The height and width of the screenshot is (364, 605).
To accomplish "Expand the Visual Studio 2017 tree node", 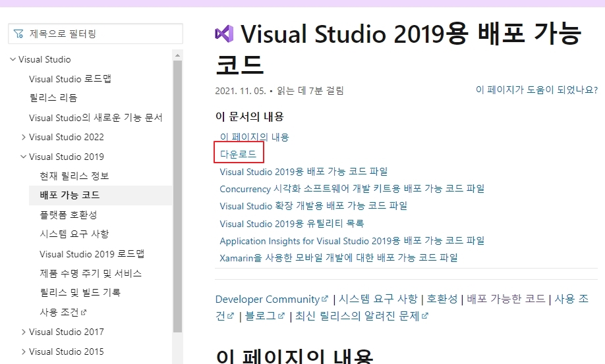I will [24, 332].
